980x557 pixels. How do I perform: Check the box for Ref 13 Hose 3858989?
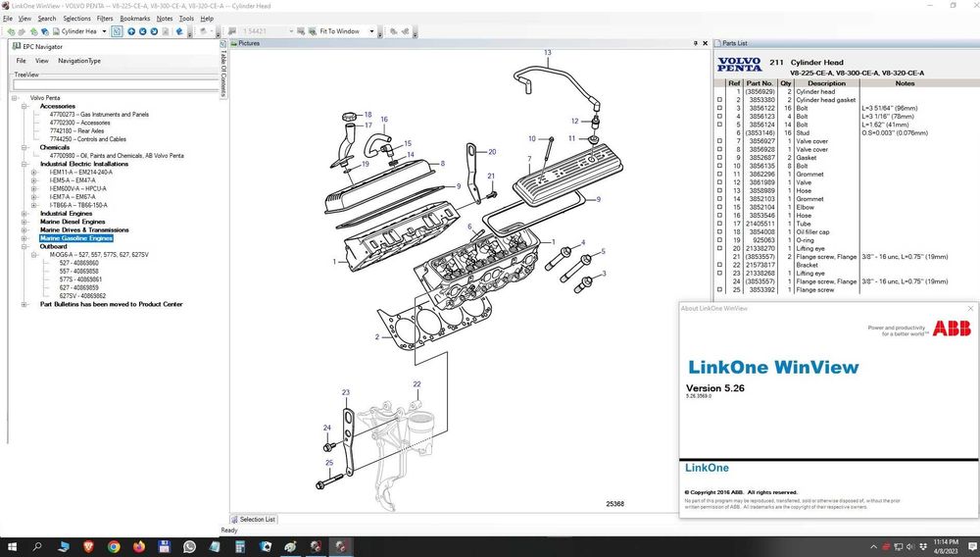point(719,190)
